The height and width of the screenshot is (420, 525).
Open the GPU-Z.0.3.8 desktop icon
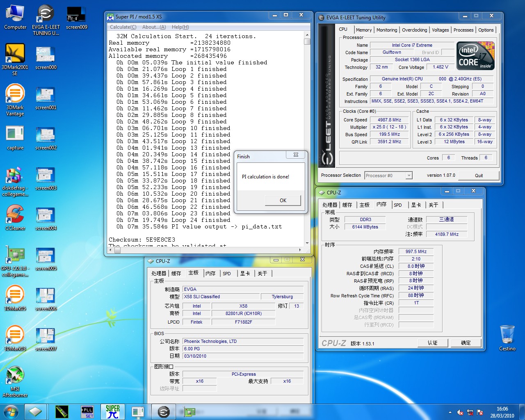click(x=15, y=261)
